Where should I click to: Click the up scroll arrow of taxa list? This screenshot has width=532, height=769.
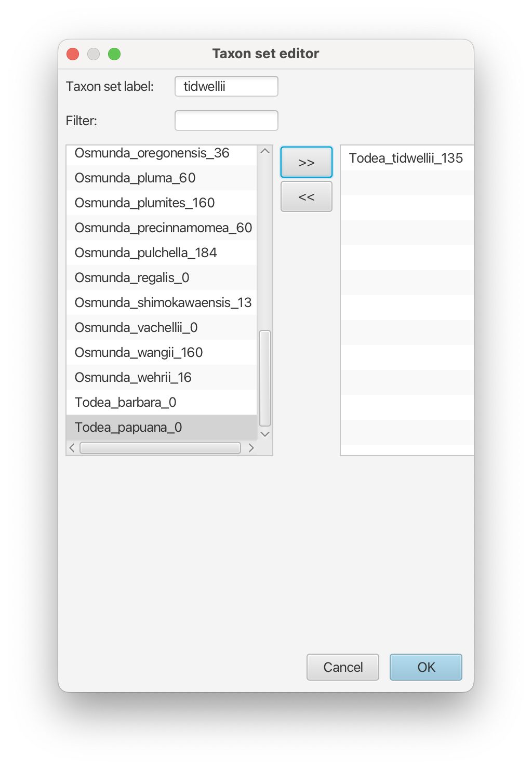click(265, 151)
